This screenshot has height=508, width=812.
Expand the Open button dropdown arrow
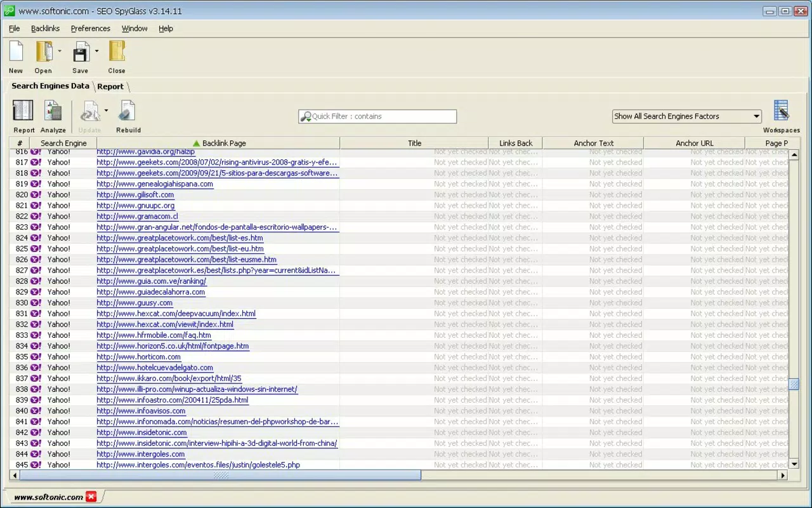click(60, 51)
